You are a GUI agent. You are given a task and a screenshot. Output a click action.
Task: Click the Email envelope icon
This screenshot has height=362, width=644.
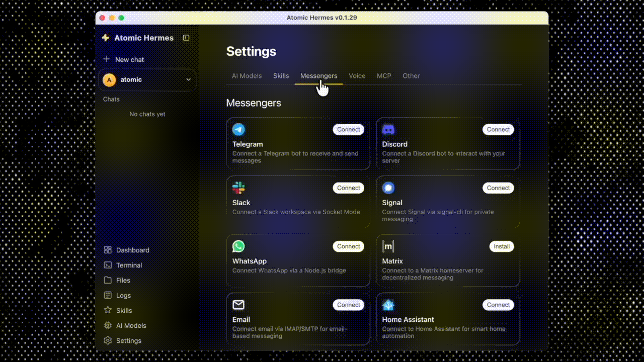pyautogui.click(x=238, y=305)
